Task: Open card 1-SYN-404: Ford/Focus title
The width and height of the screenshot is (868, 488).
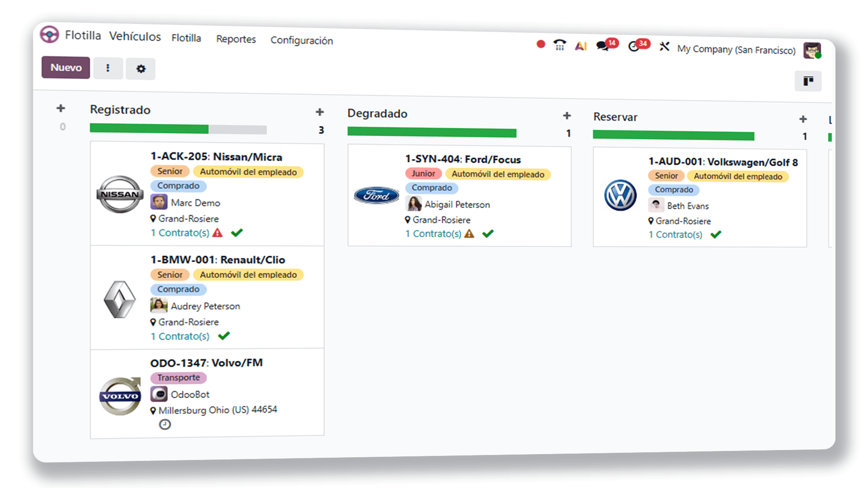Action: coord(463,160)
